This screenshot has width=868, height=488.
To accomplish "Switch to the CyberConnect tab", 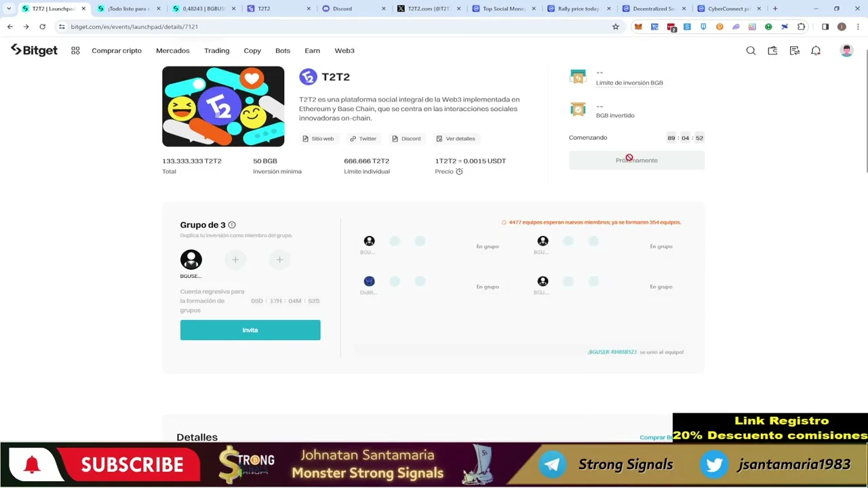I will click(728, 9).
